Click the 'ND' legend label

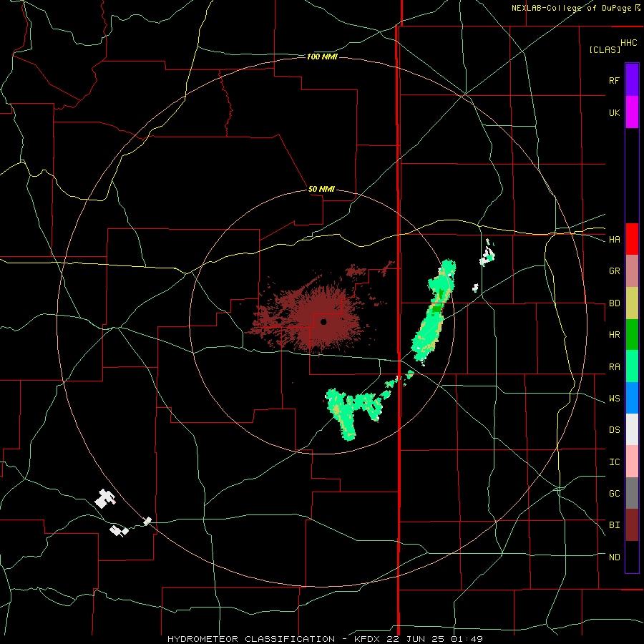[x=614, y=557]
